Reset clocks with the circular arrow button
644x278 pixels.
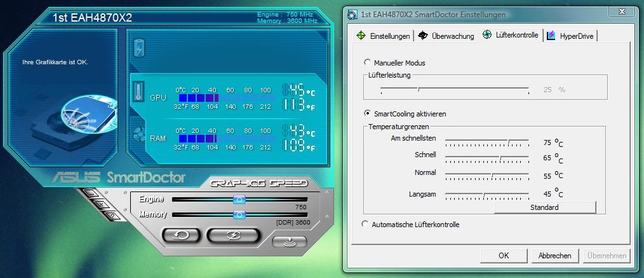pos(181,235)
